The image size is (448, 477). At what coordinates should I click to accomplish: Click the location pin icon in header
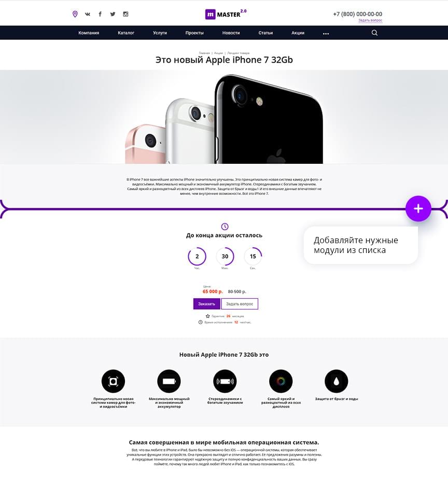(75, 14)
